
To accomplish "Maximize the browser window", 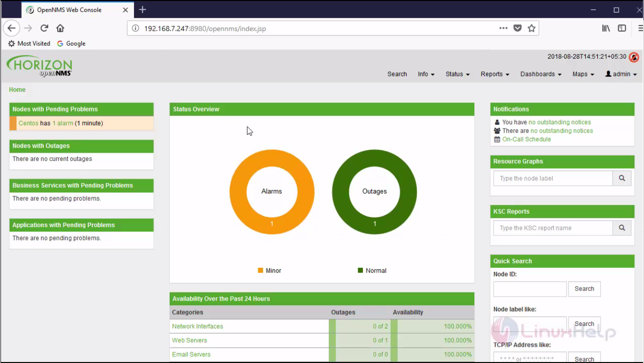I will click(x=616, y=10).
